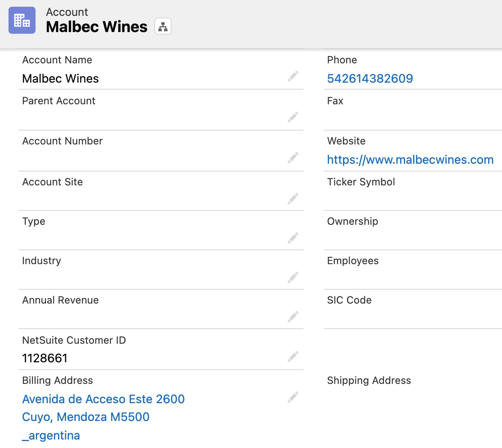
Task: Edit the Parent Account field
Action: pyautogui.click(x=293, y=117)
